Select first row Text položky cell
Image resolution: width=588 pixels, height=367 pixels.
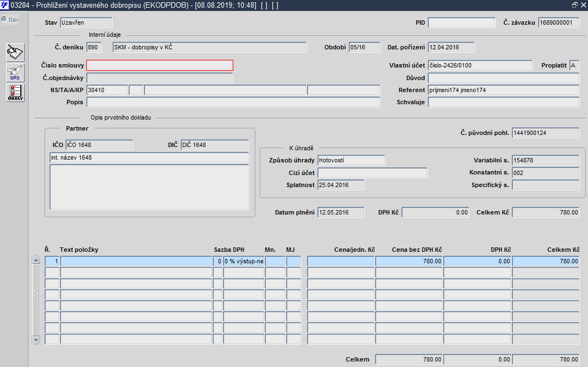pyautogui.click(x=136, y=261)
